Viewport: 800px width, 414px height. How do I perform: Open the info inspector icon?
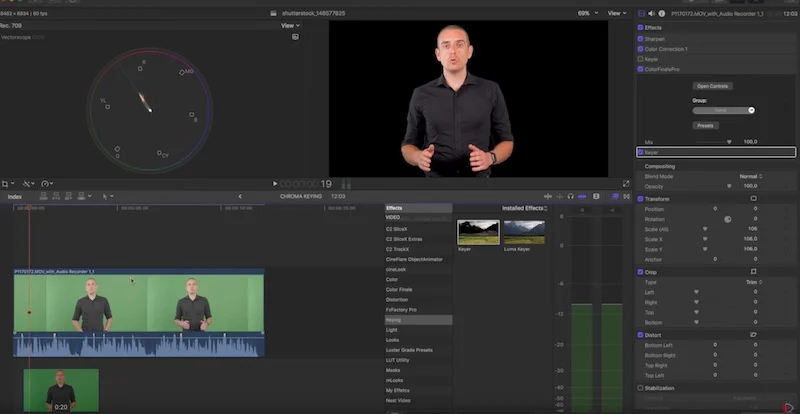tap(662, 14)
